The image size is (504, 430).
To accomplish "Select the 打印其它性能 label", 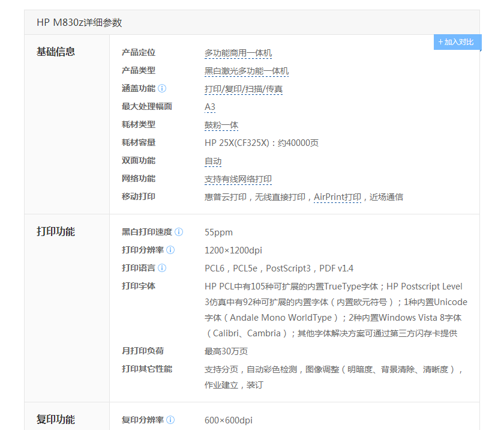I will (x=147, y=369).
